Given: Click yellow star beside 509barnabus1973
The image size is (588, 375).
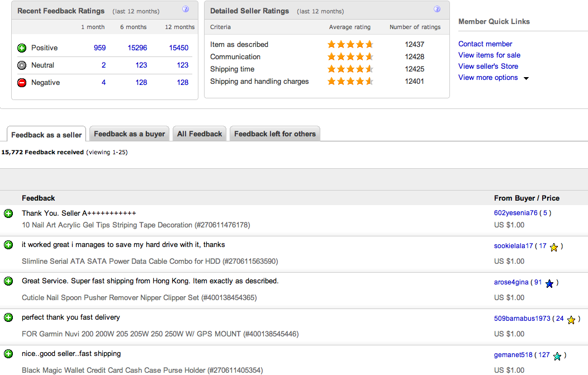Looking at the screenshot, I should (x=571, y=320).
